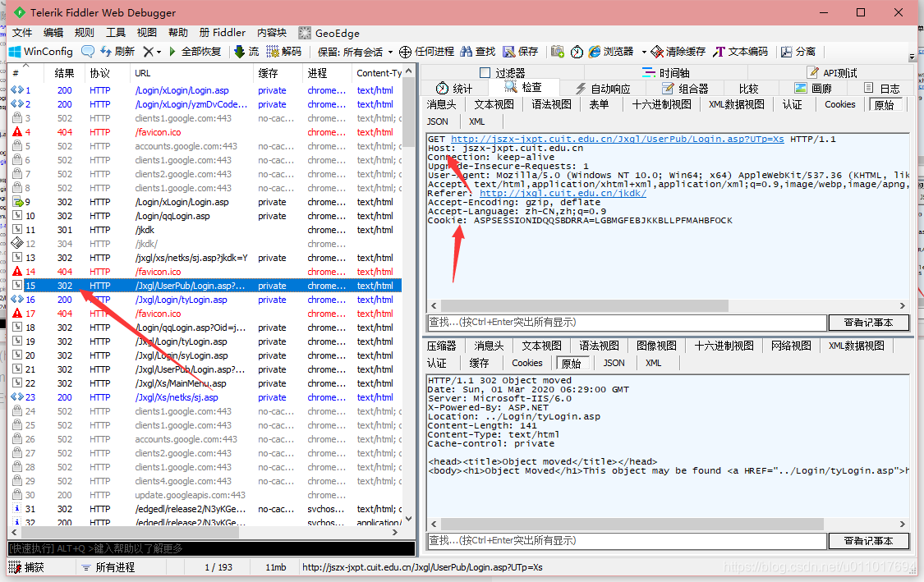Switch to the 日志 log tab
924x582 pixels.
(x=881, y=89)
